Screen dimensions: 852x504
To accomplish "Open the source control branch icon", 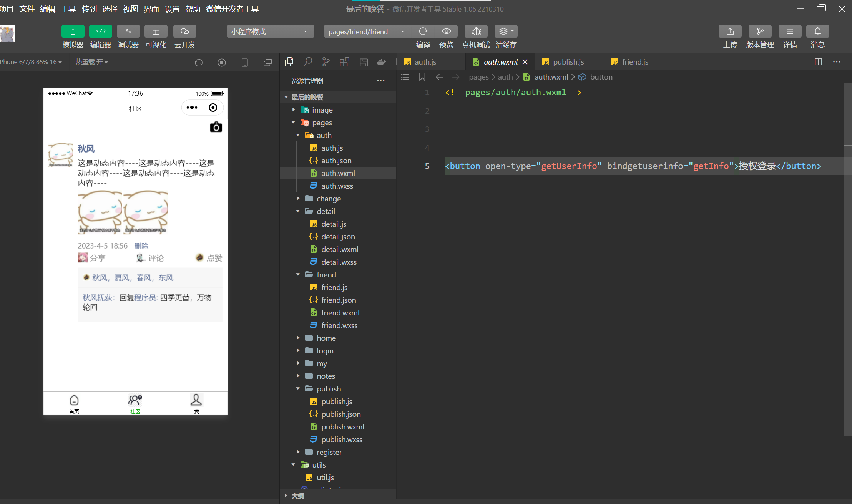I will pyautogui.click(x=326, y=62).
